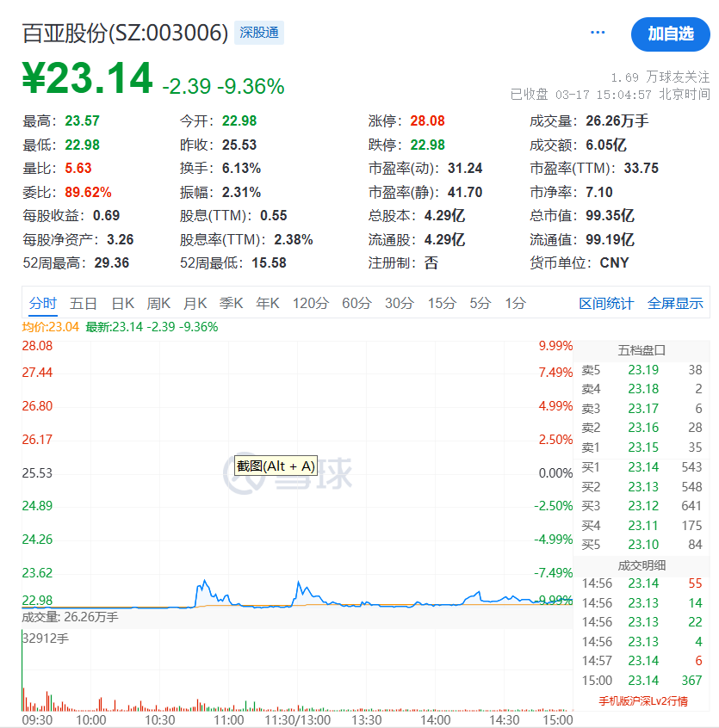Screen dimensions: 719x728
Task: Click the 28.08 top price axis label
Action: click(37, 346)
